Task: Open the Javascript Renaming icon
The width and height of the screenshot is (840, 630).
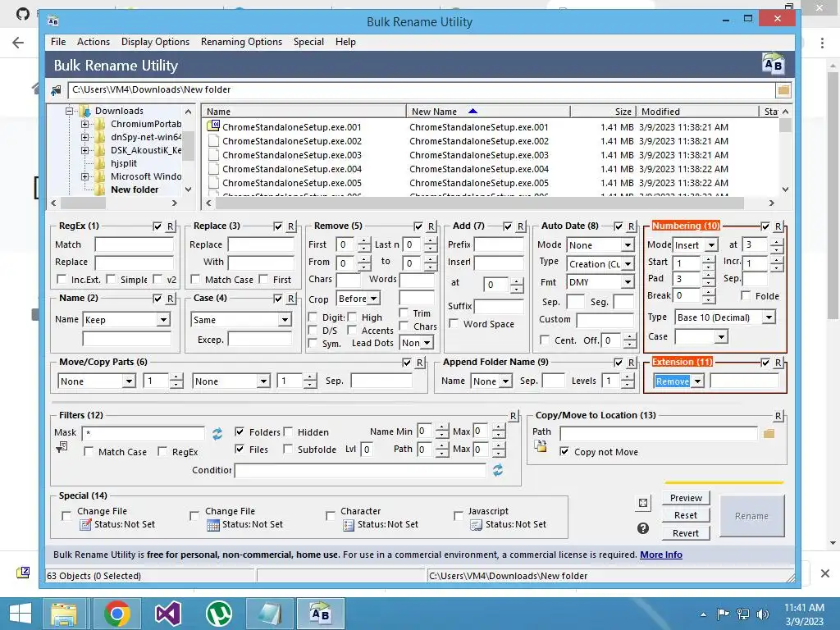Action: pyautogui.click(x=477, y=525)
